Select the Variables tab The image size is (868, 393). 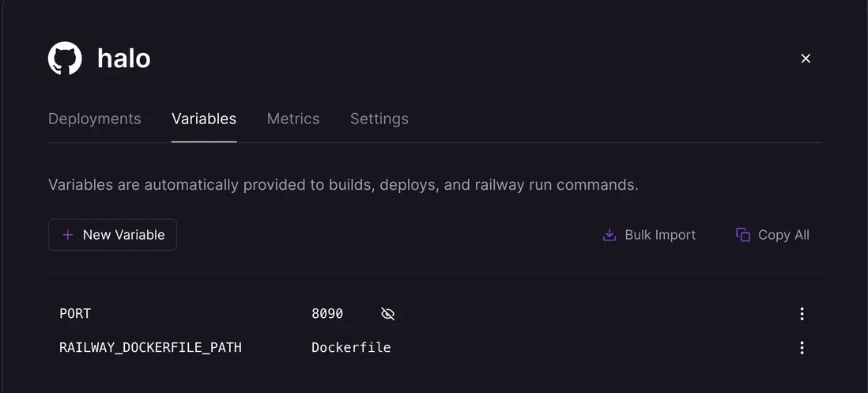[204, 119]
